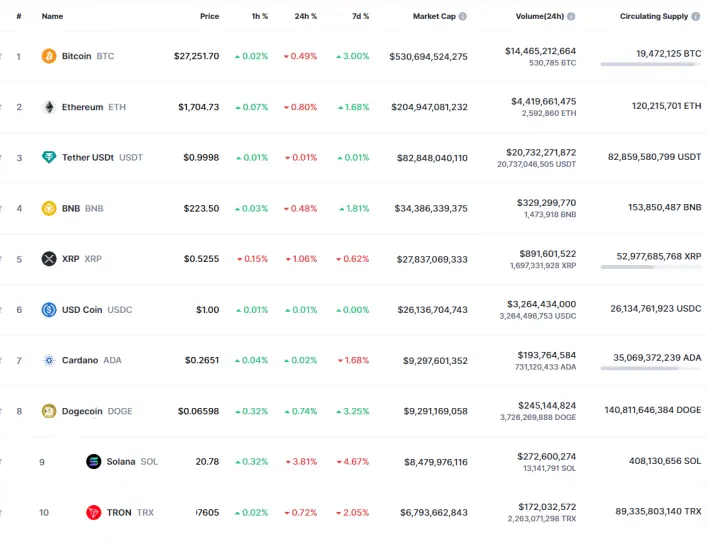
Task: Click Dogecoin supply 140,811,646,384 DOGE
Action: pos(653,410)
